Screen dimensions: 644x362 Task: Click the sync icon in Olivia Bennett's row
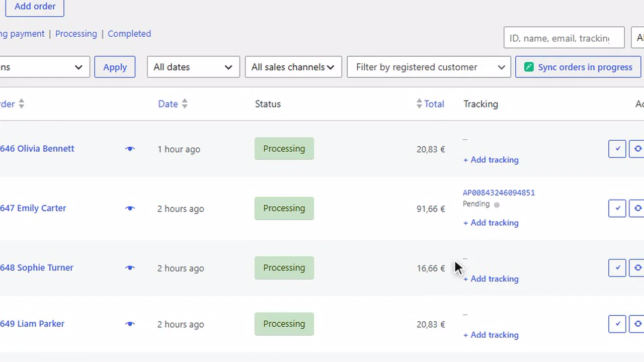click(637, 149)
